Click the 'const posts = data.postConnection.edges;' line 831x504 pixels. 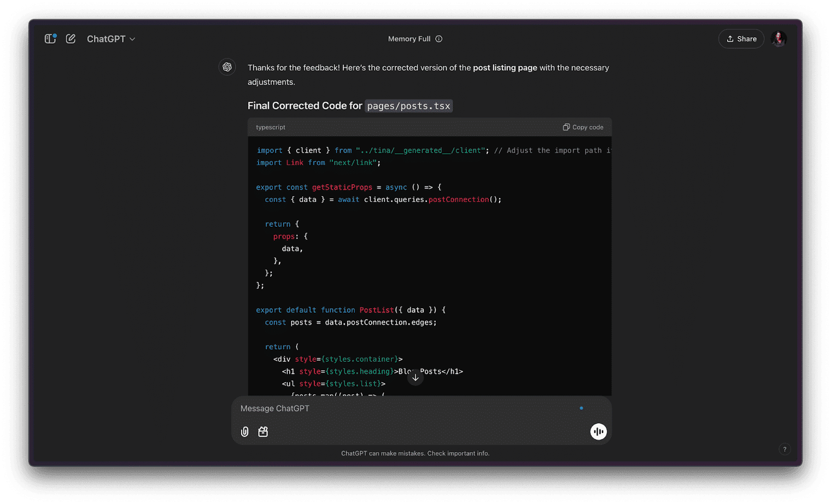click(x=351, y=323)
